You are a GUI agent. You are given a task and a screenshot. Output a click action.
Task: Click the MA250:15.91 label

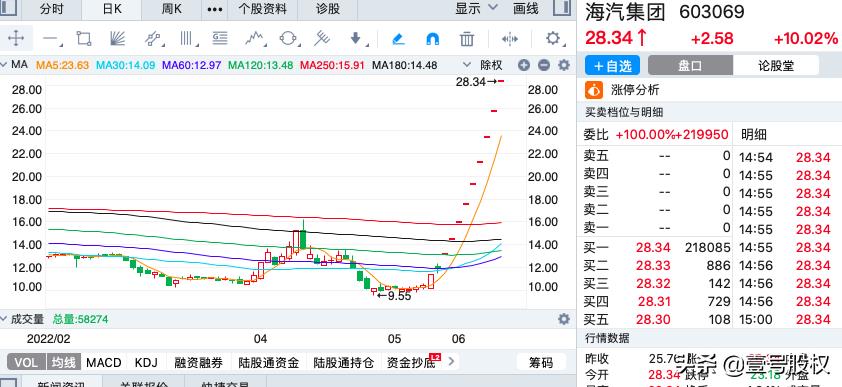(332, 65)
